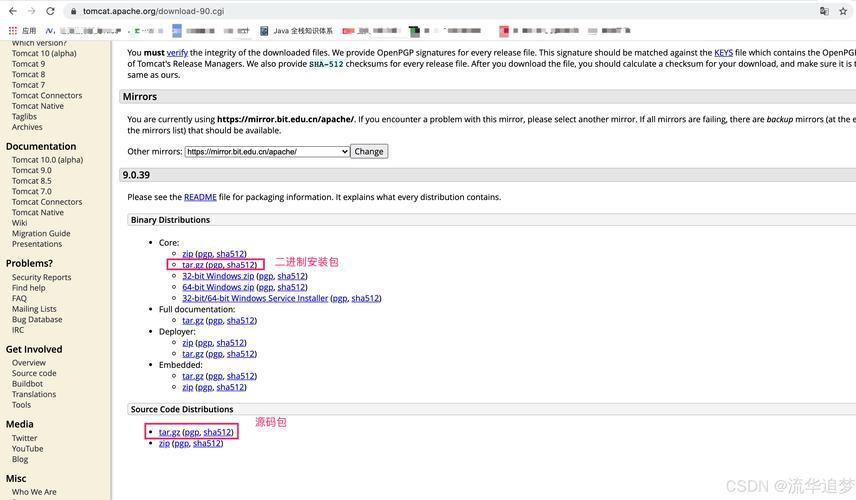Select Tomcat 9 download in sidebar

tap(28, 64)
